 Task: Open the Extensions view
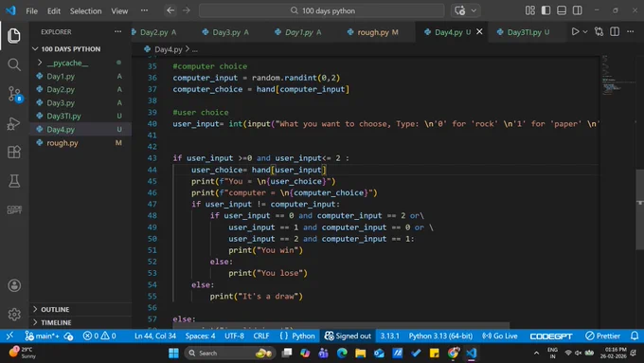14,152
